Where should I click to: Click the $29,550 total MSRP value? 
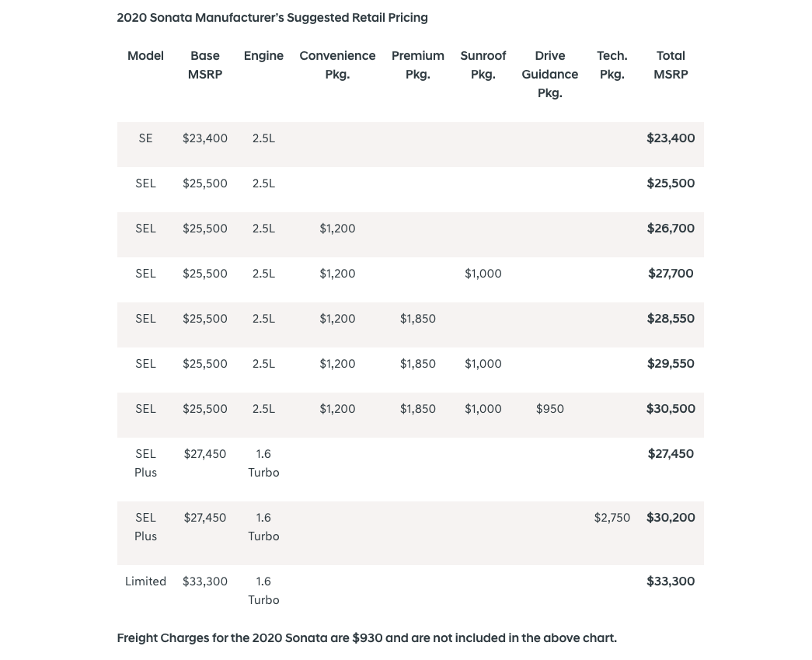671,364
